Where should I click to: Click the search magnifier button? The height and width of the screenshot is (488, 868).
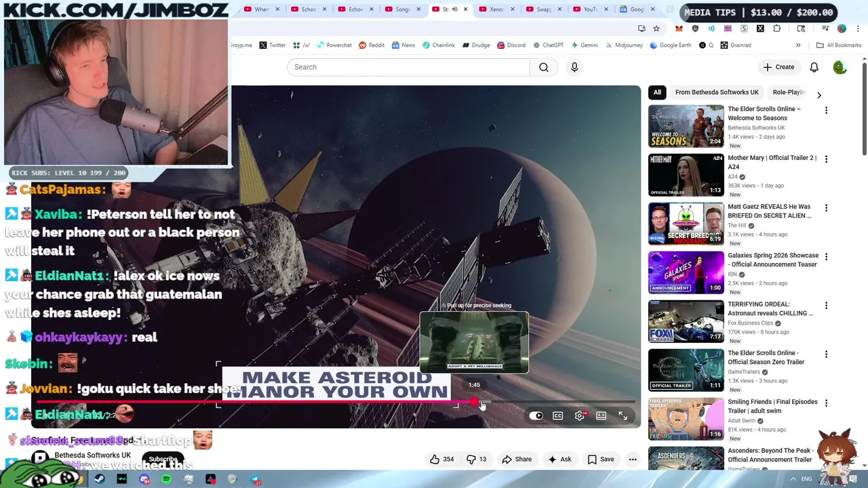[x=544, y=67]
